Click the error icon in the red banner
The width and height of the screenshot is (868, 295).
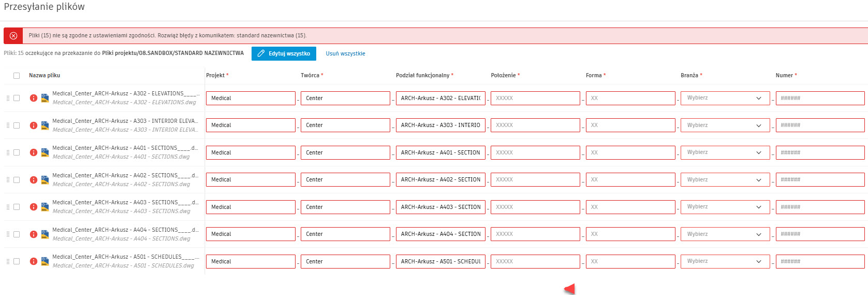tap(13, 36)
